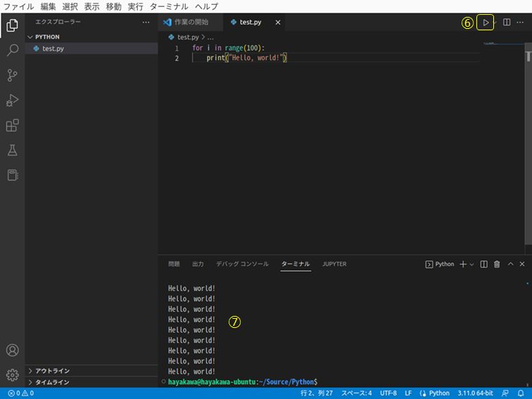The image size is (532, 399).
Task: Open the Source Control view
Action: click(13, 75)
